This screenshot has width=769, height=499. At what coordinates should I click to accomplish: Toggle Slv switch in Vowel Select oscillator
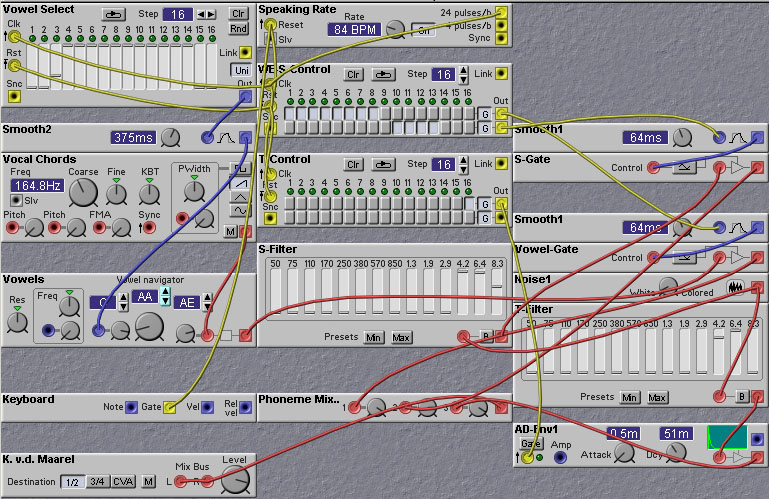pyautogui.click(x=16, y=201)
